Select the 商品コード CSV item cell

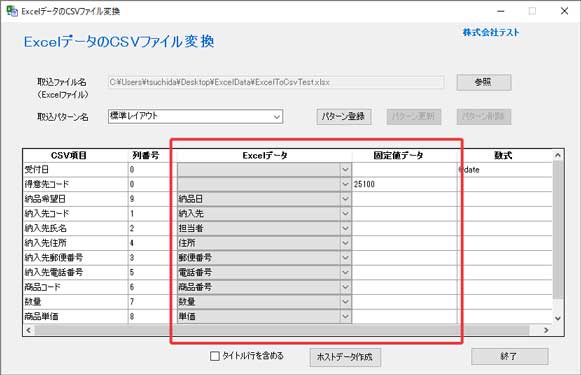click(x=76, y=287)
